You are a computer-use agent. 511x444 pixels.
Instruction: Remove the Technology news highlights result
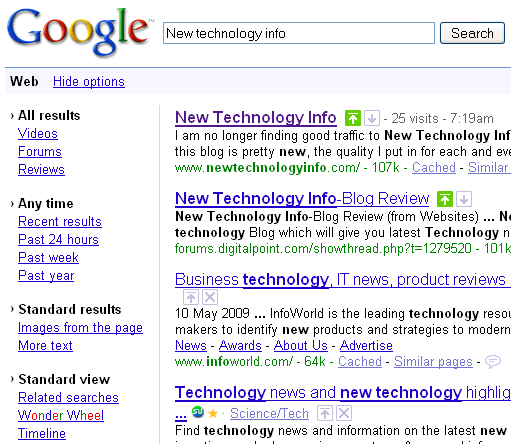(344, 413)
